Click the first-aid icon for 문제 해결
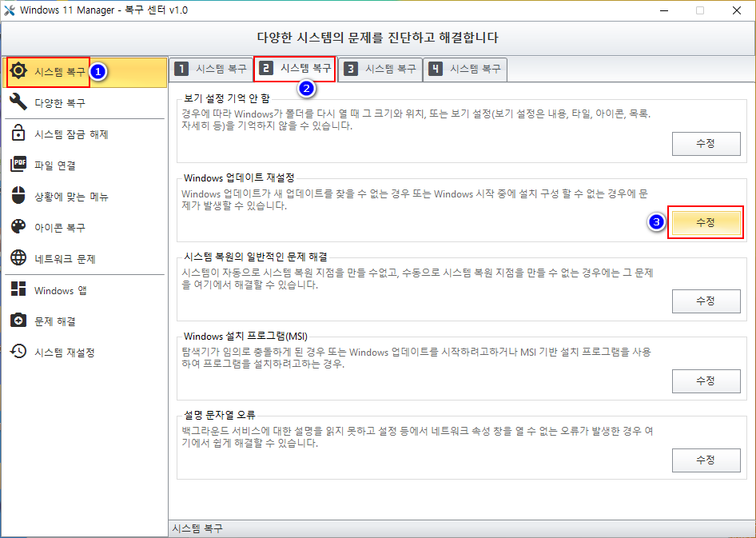 coord(18,321)
